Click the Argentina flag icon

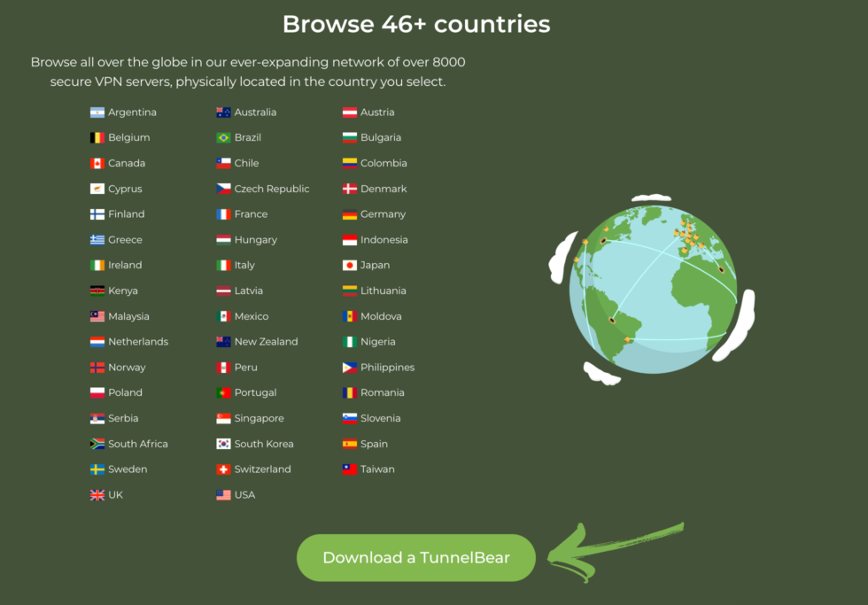pos(97,112)
